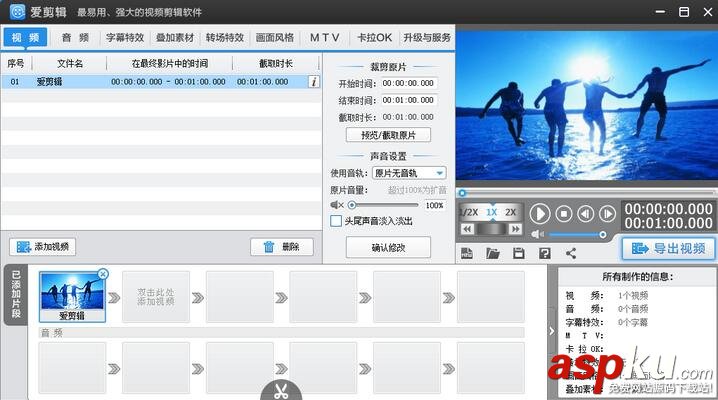Click the 删除 button

282,247
